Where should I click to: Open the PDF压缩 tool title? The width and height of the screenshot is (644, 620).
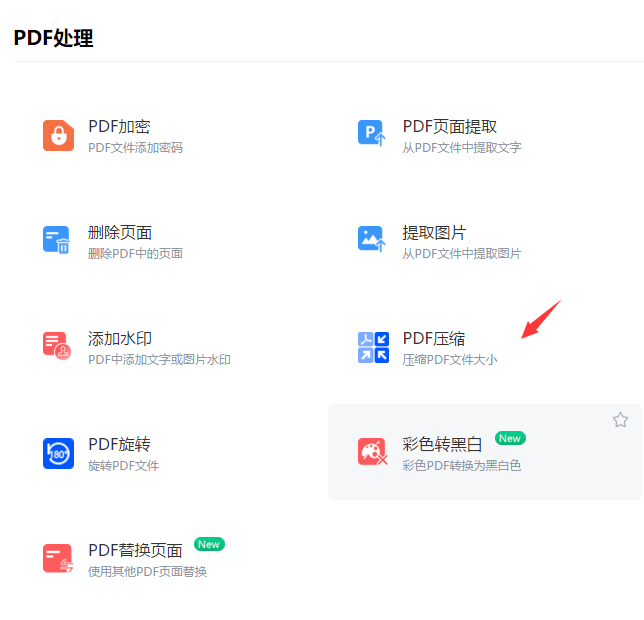coord(434,338)
